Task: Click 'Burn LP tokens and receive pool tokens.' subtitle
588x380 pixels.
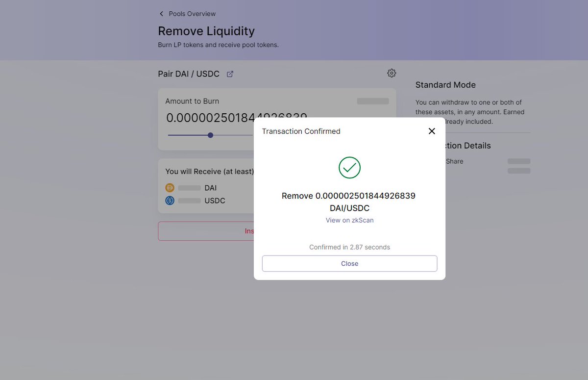Action: (x=218, y=45)
